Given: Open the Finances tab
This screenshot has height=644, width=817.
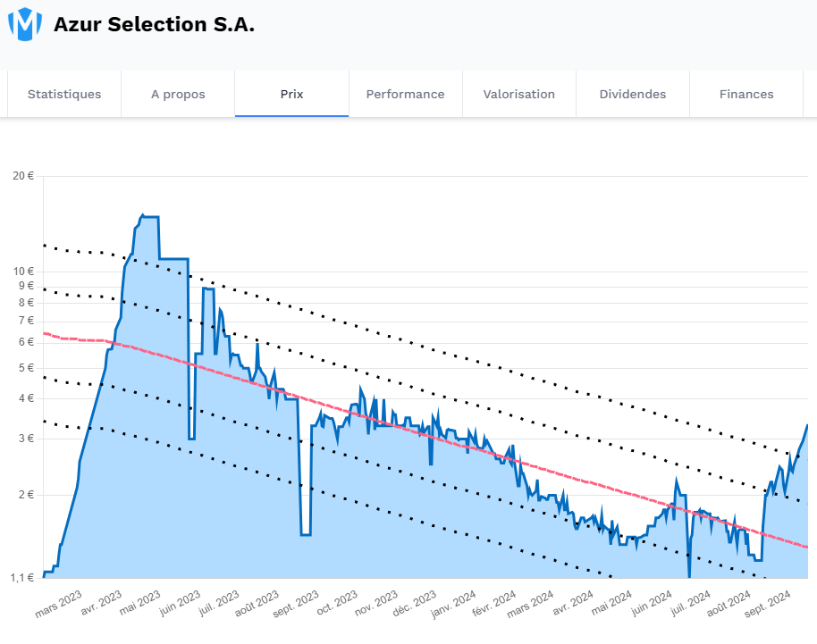Looking at the screenshot, I should pos(746,94).
